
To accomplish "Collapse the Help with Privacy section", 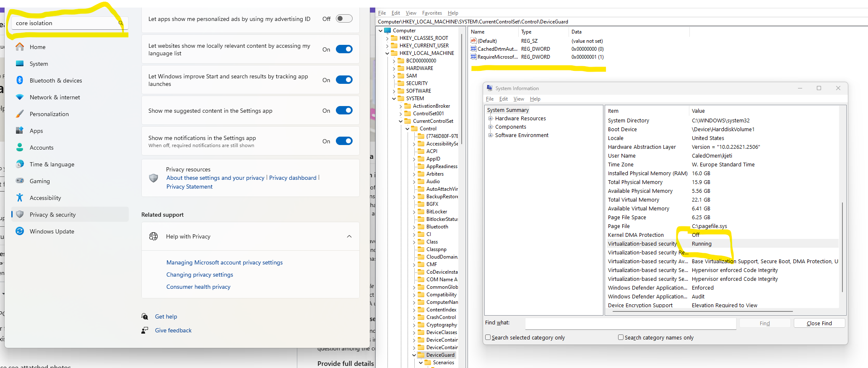I will click(x=349, y=236).
